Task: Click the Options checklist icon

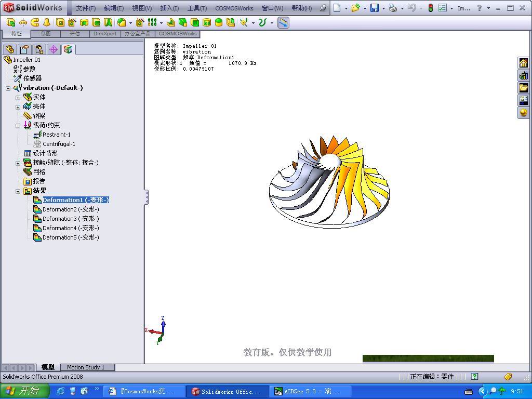Action: coord(443,8)
